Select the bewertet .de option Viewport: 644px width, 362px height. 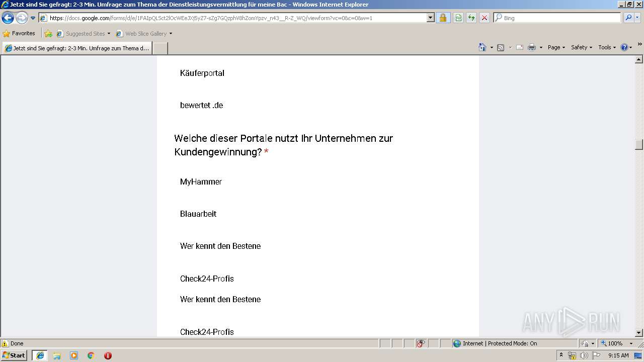click(x=201, y=105)
